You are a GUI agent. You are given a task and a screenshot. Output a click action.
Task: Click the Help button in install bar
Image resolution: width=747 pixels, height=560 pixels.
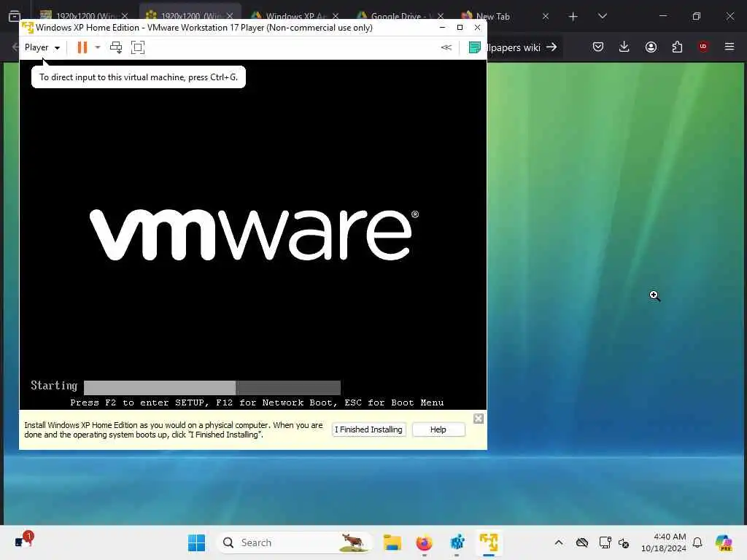438,429
